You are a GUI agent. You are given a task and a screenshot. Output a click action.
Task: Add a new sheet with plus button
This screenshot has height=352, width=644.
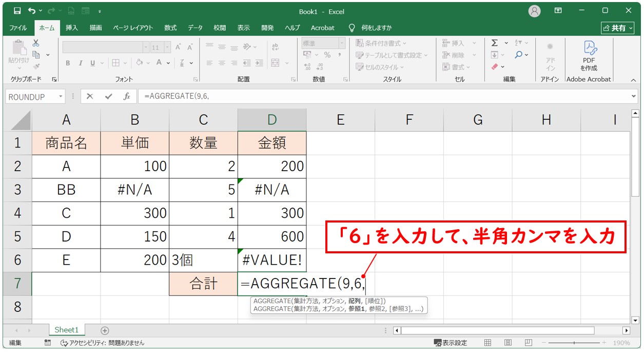click(105, 330)
